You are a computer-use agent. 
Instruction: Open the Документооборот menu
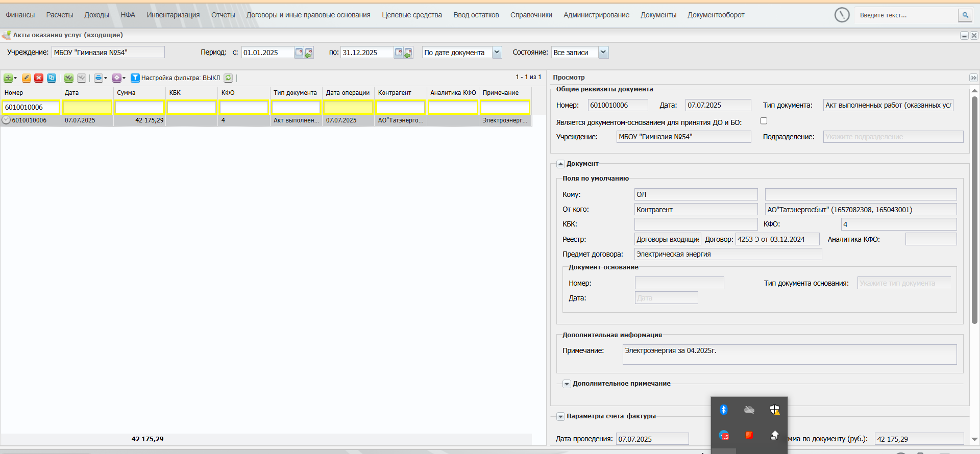[x=716, y=15]
